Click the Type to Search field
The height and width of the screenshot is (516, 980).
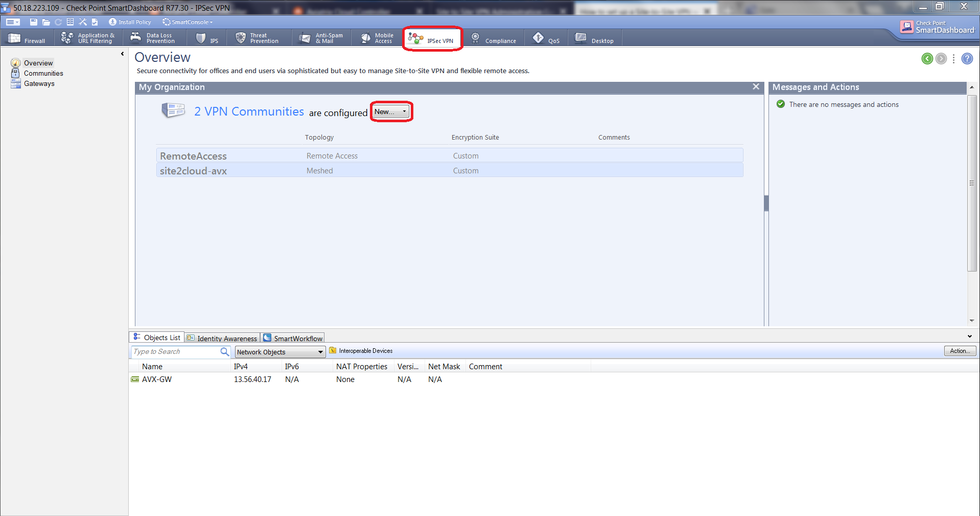(175, 352)
